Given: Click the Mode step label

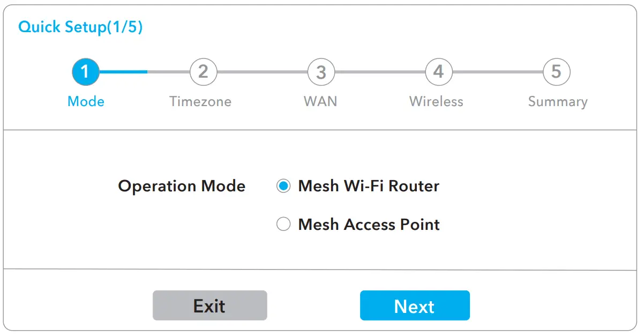Looking at the screenshot, I should (86, 102).
